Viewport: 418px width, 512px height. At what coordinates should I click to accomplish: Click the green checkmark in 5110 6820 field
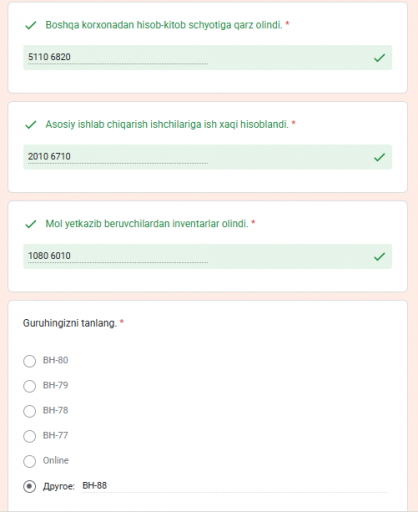pos(379,58)
